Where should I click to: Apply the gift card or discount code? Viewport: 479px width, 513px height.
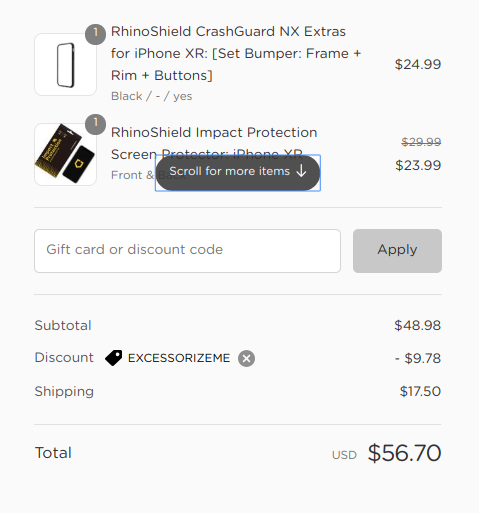coord(397,251)
